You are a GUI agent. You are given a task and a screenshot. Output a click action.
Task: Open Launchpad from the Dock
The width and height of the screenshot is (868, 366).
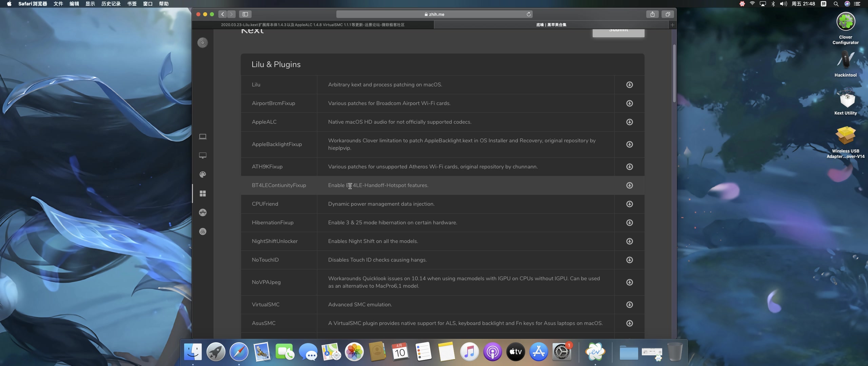pos(216,352)
